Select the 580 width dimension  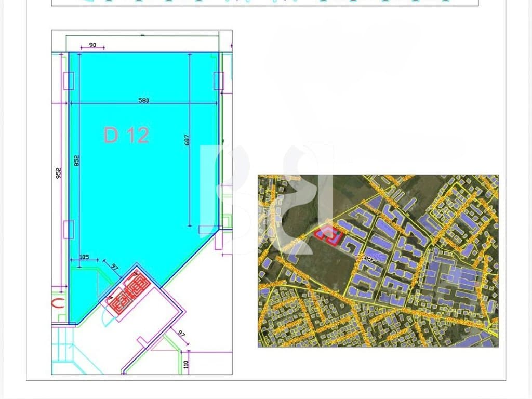[143, 100]
